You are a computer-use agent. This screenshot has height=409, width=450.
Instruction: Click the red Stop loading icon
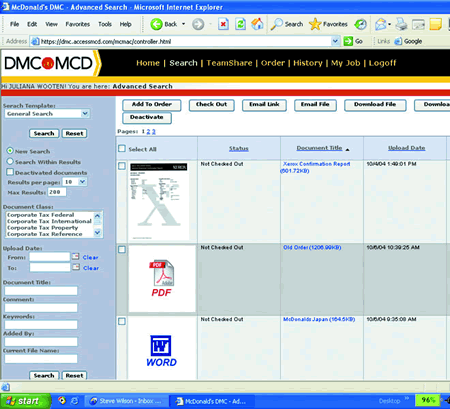point(223,24)
